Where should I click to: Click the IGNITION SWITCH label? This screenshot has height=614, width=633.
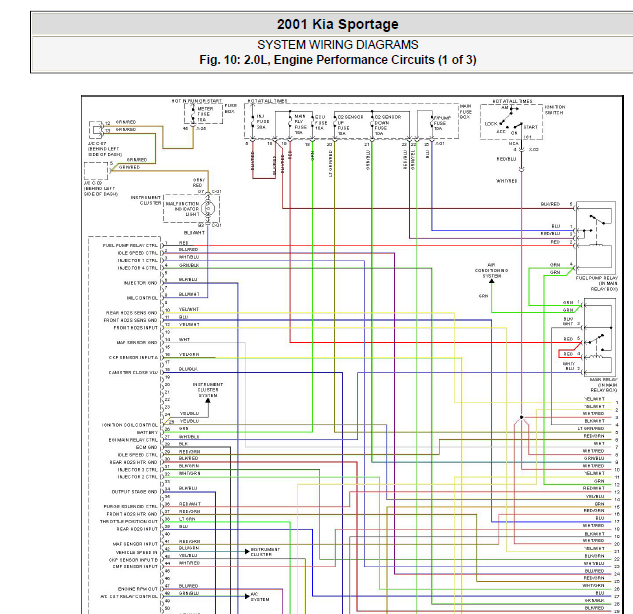click(555, 110)
